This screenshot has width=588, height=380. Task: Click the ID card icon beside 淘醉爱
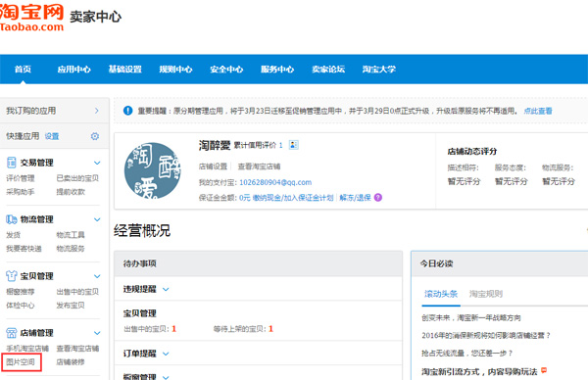[x=294, y=145]
